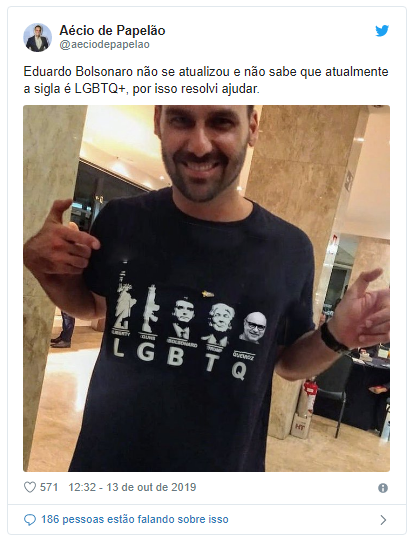This screenshot has height=541, width=414.
Task: Open the embedded tweet photo
Action: pyautogui.click(x=207, y=288)
